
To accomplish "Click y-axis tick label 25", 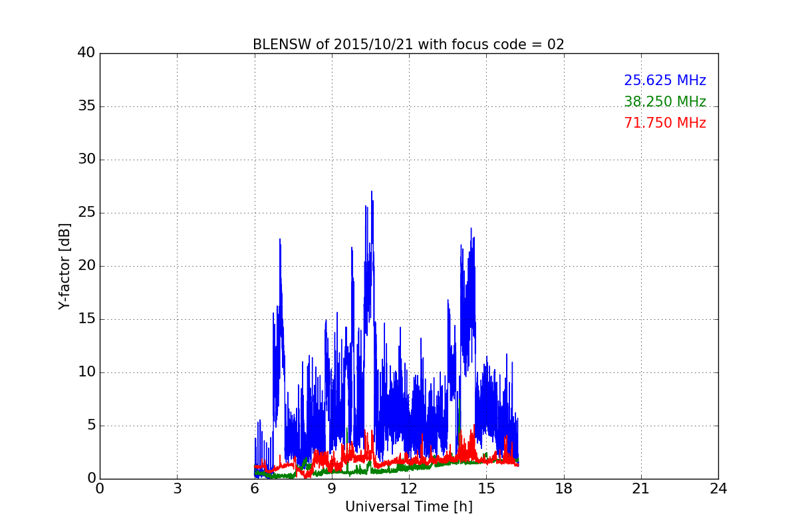I will tap(86, 213).
